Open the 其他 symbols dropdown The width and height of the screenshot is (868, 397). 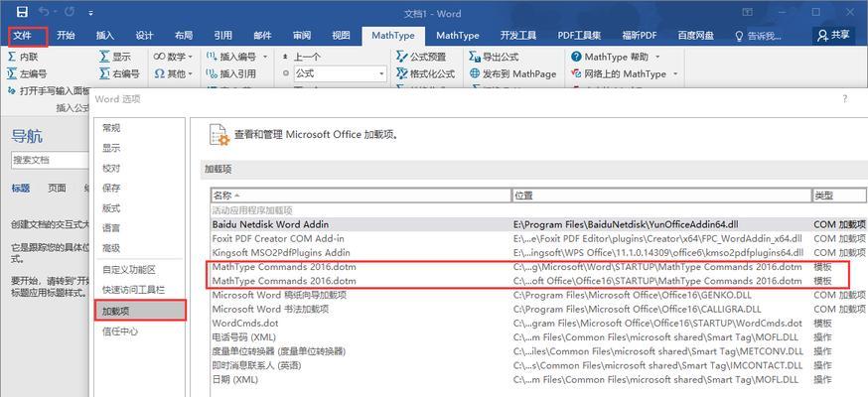click(173, 73)
